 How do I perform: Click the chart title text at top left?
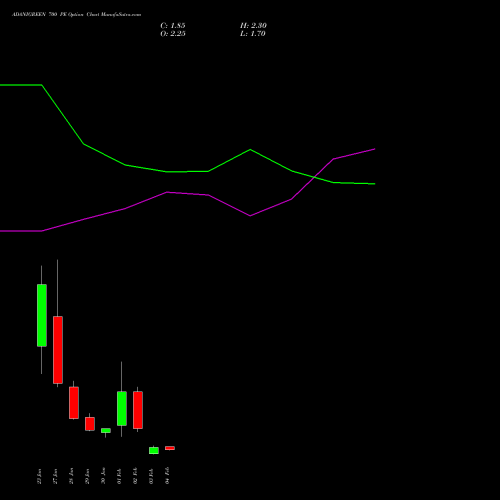77,15
